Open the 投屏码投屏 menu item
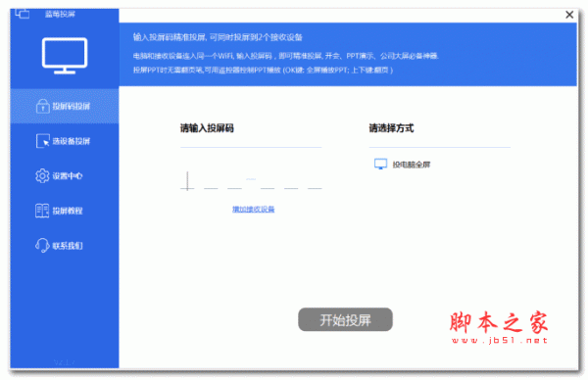588x380 pixels. click(65, 106)
